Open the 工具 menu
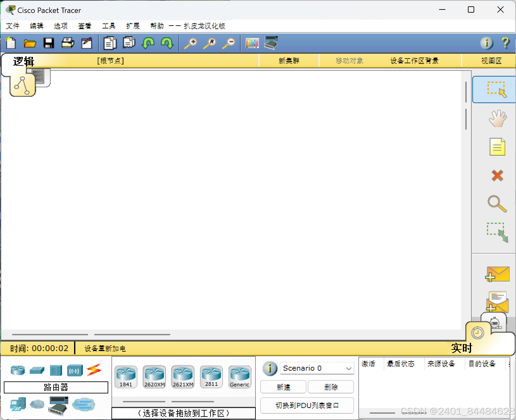The width and height of the screenshot is (516, 420). (109, 26)
